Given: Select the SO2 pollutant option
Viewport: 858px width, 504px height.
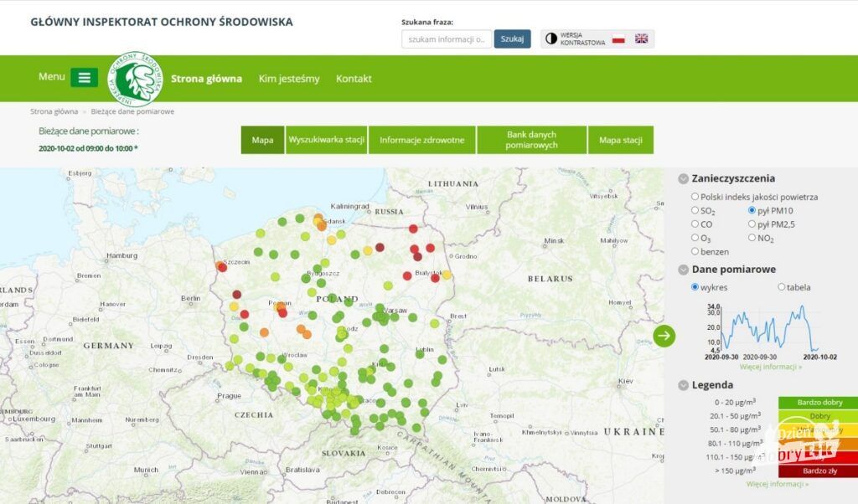Looking at the screenshot, I should click(695, 211).
